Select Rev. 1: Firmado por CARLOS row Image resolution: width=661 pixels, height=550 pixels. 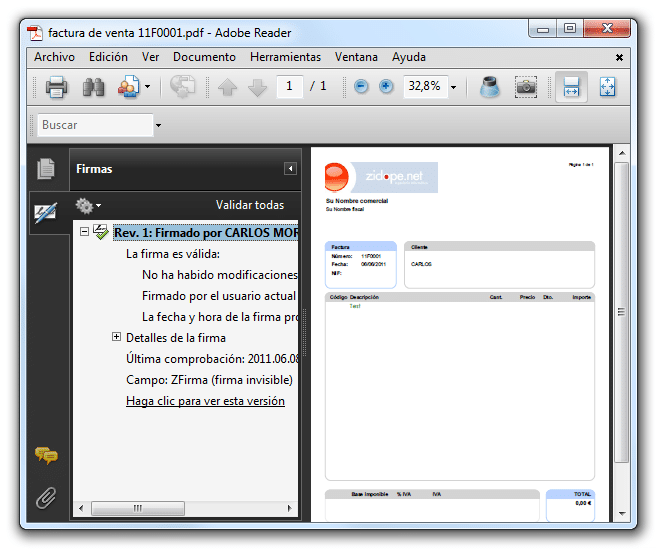click(x=206, y=233)
